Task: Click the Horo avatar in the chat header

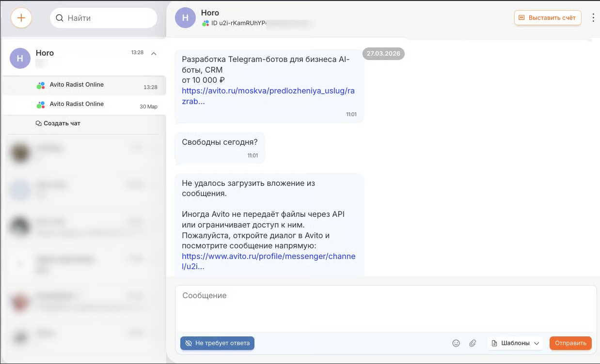Action: point(185,18)
